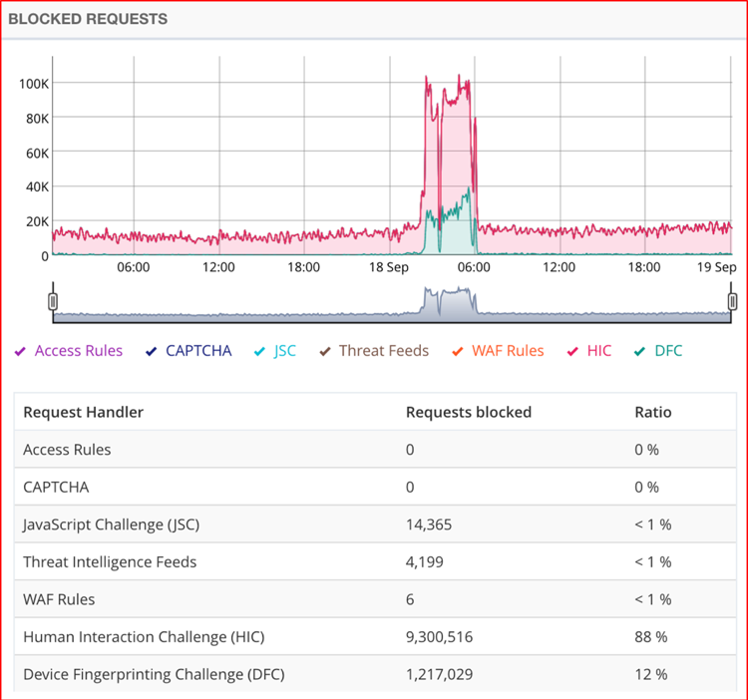The height and width of the screenshot is (700, 748).
Task: Toggle the WAF Rules checkmark icon
Action: pos(458,351)
